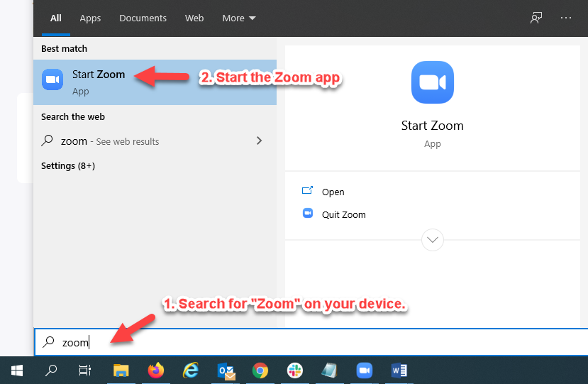Open the three-dots options menu
This screenshot has height=384, width=588.
(x=566, y=18)
